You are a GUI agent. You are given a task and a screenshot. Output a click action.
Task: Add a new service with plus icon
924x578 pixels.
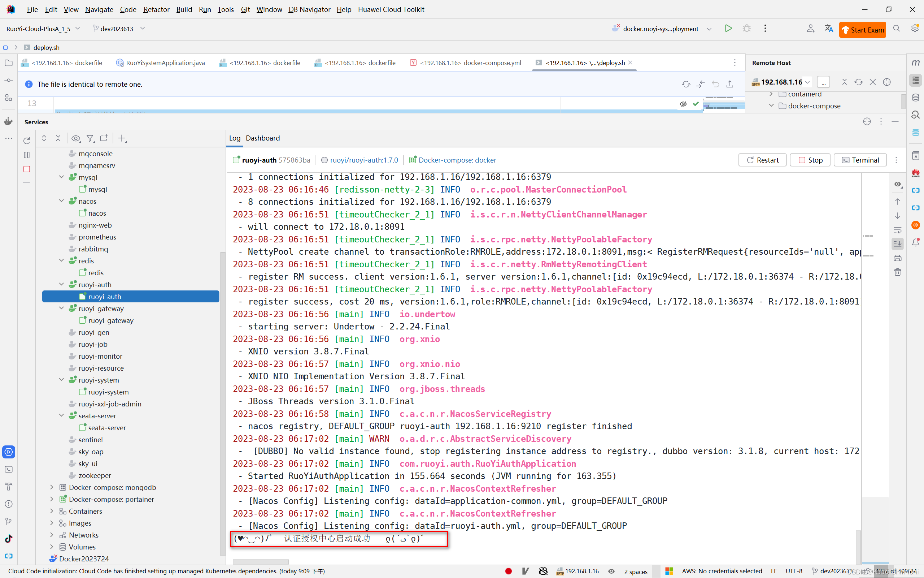122,138
